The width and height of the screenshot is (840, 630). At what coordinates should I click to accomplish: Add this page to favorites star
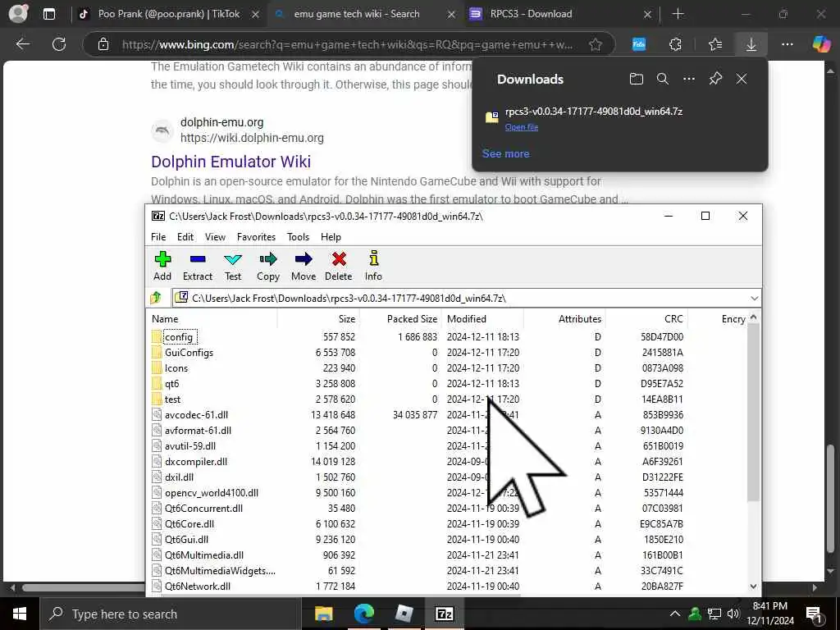[596, 44]
